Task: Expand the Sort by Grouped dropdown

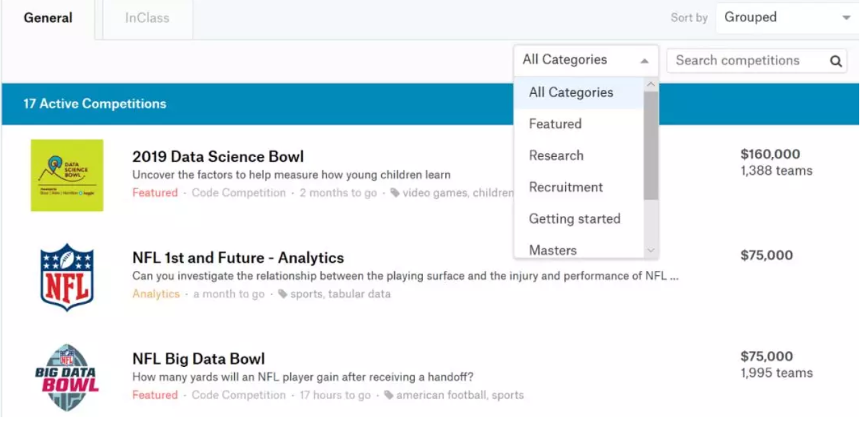Action: tap(787, 18)
